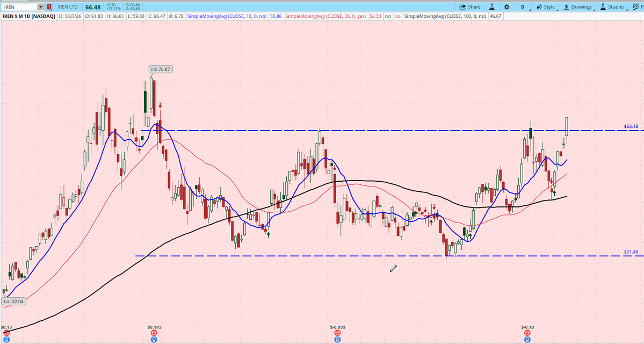This screenshot has height=344, width=644.
Task: Click the $-0.093 earnings value
Action: tap(338, 327)
